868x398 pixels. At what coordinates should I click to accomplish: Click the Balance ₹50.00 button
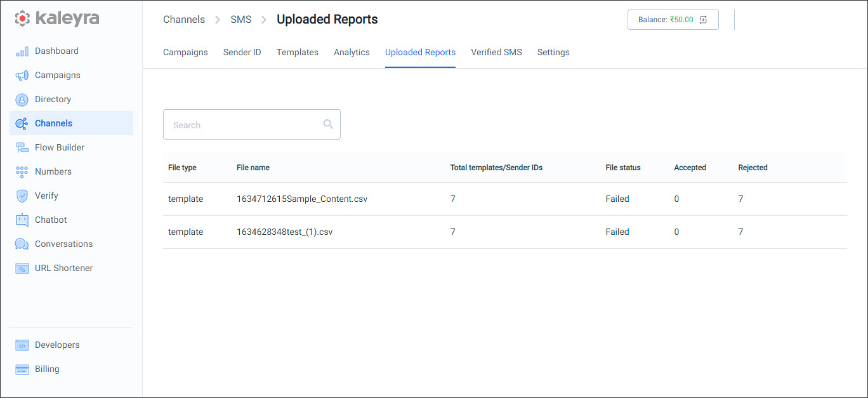pyautogui.click(x=673, y=20)
